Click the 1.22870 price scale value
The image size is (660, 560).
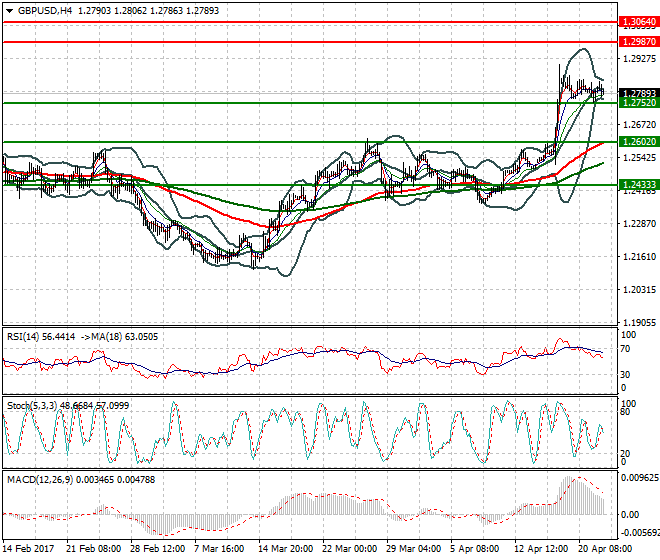pyautogui.click(x=639, y=224)
